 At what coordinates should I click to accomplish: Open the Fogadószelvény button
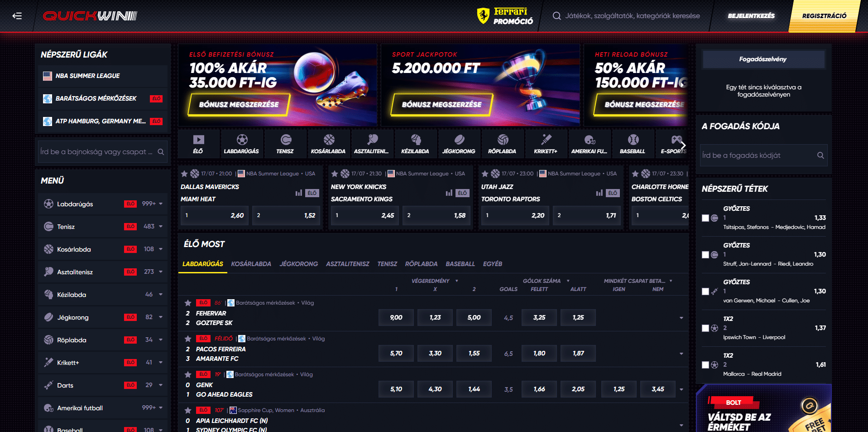[x=763, y=59]
